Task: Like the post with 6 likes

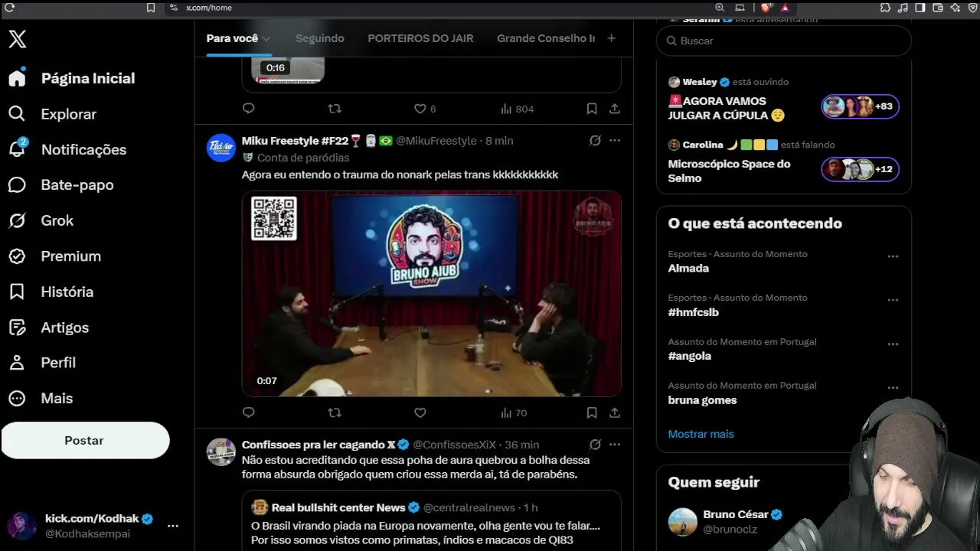Action: [x=425, y=109]
